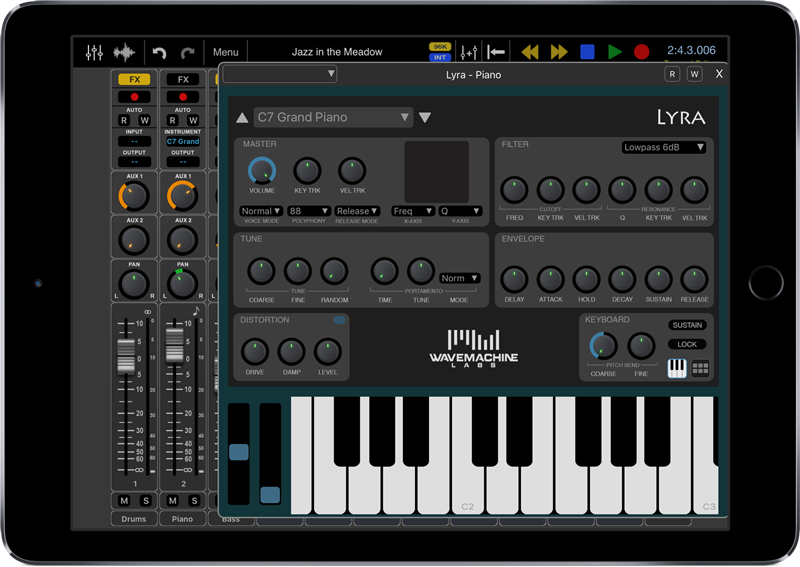Open the Release mode dropdown
This screenshot has width=800, height=567.
[357, 211]
